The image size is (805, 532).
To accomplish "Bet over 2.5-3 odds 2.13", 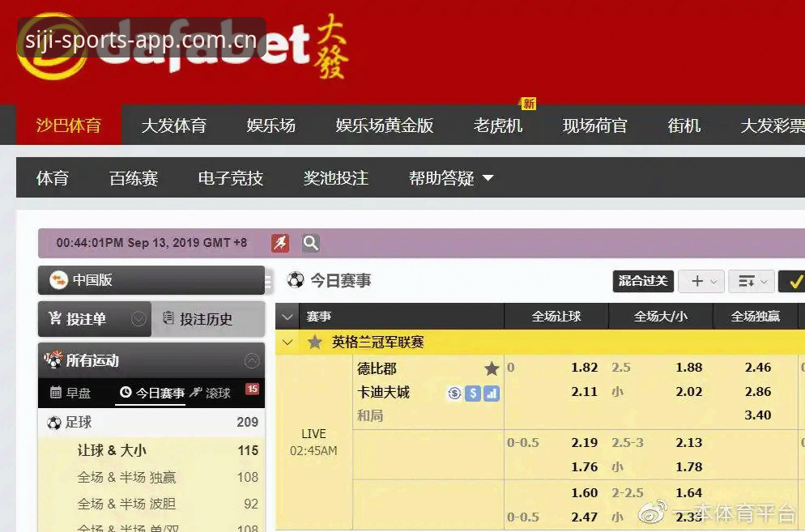I will [689, 443].
